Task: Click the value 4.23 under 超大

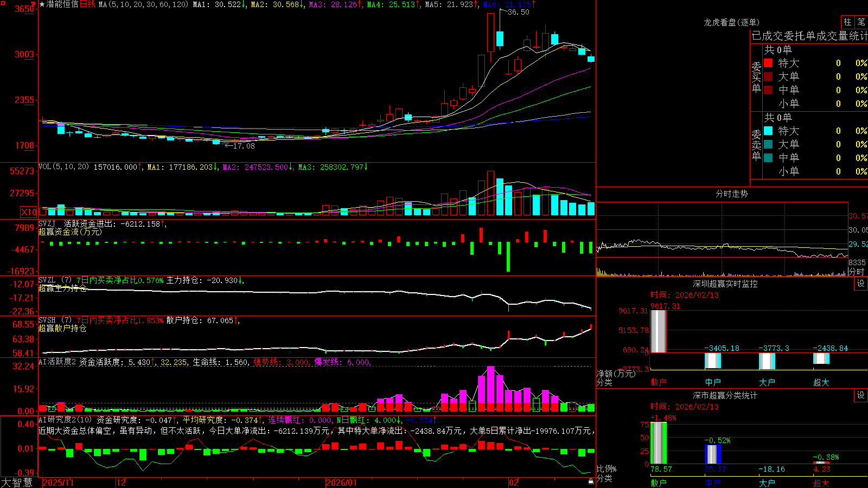Action: 821,469
